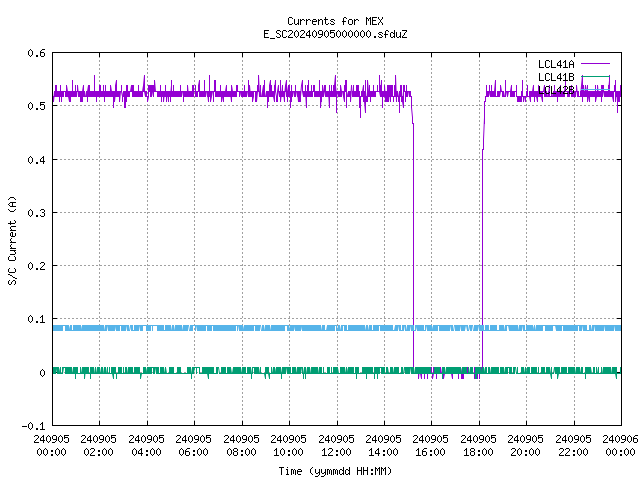The width and height of the screenshot is (640, 480).
Task: Click the y-axis tick value 0.1
Action: point(36,319)
